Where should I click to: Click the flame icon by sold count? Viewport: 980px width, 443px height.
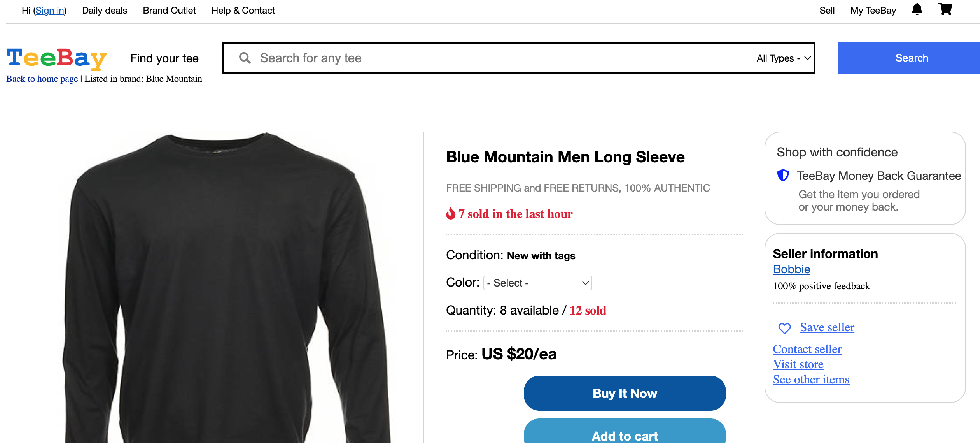click(x=451, y=213)
